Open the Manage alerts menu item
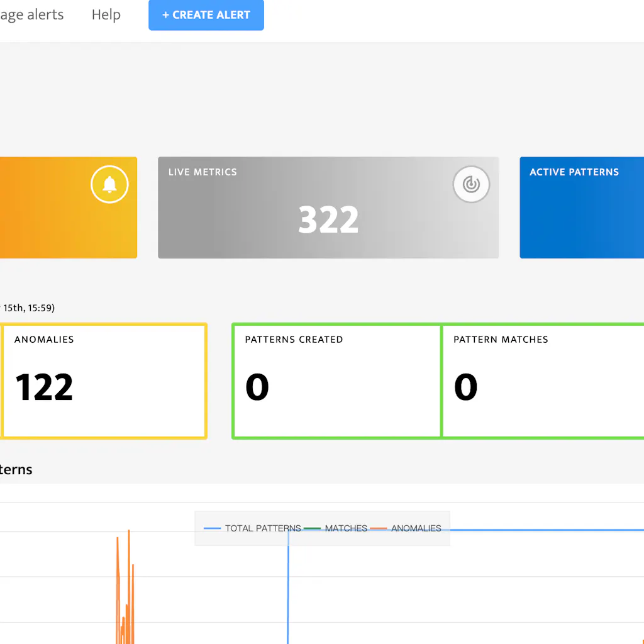This screenshot has height=644, width=644. [x=31, y=15]
